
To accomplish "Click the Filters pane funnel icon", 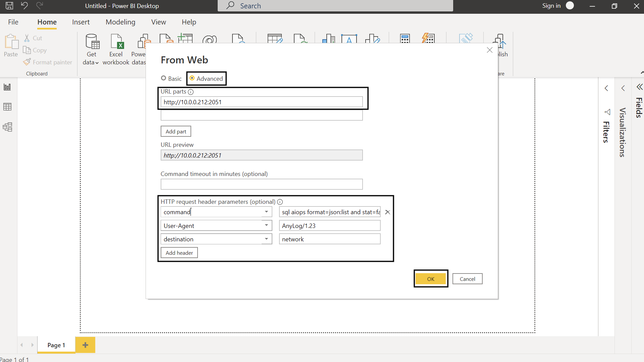I will point(607,112).
